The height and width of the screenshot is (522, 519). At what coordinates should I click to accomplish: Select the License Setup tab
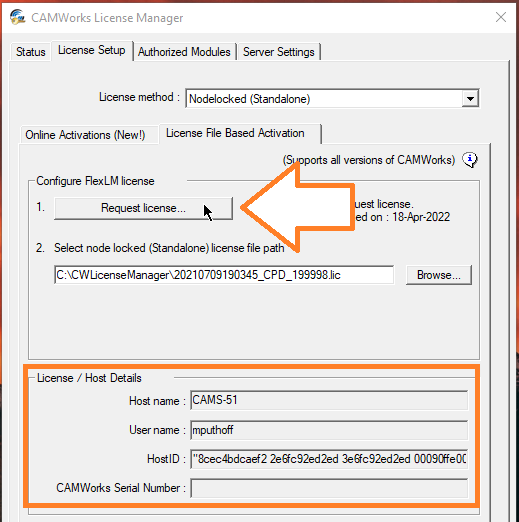[92, 50]
